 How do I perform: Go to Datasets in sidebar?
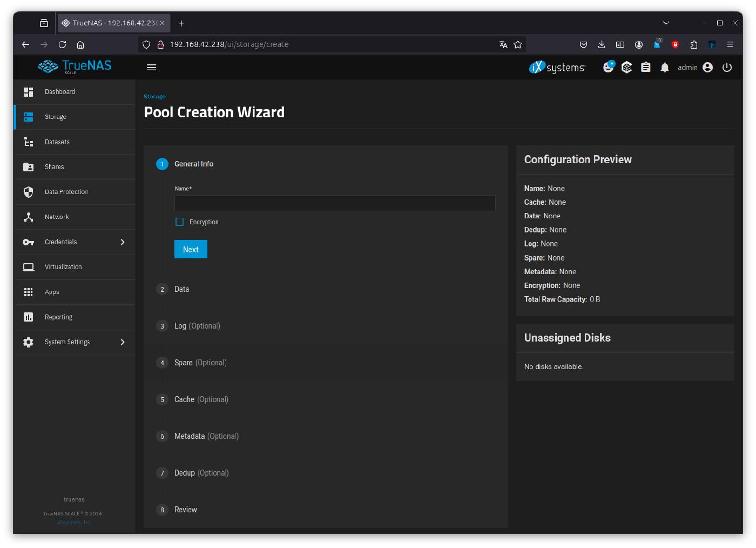pos(57,142)
